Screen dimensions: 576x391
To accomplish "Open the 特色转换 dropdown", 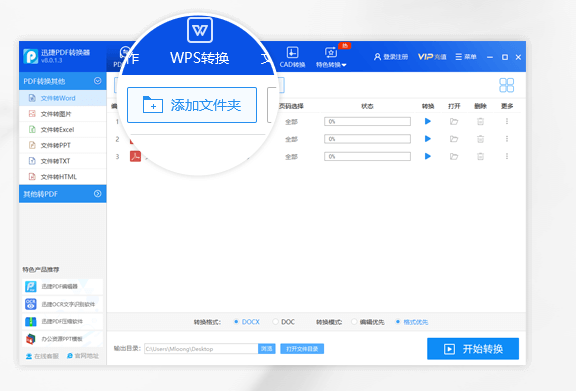I will pyautogui.click(x=331, y=57).
